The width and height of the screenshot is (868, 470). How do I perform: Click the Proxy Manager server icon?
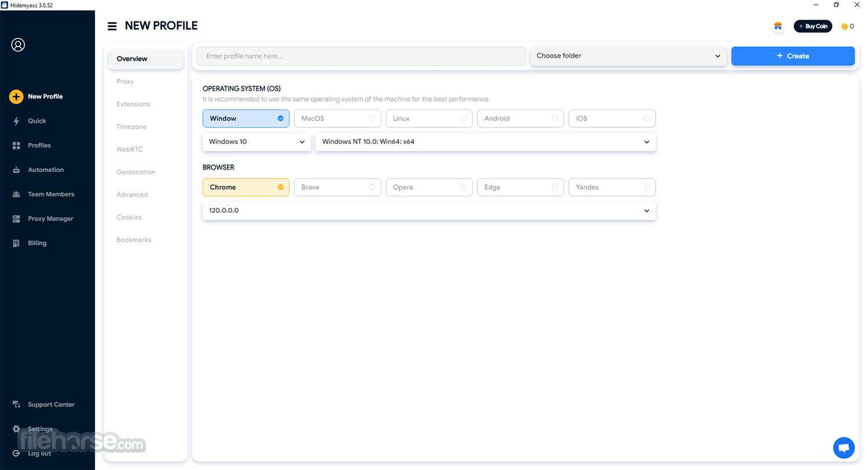click(x=16, y=219)
